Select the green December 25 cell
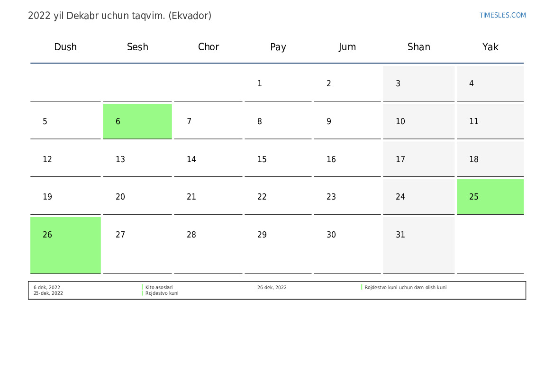This screenshot has height=392, width=554. pyautogui.click(x=490, y=197)
